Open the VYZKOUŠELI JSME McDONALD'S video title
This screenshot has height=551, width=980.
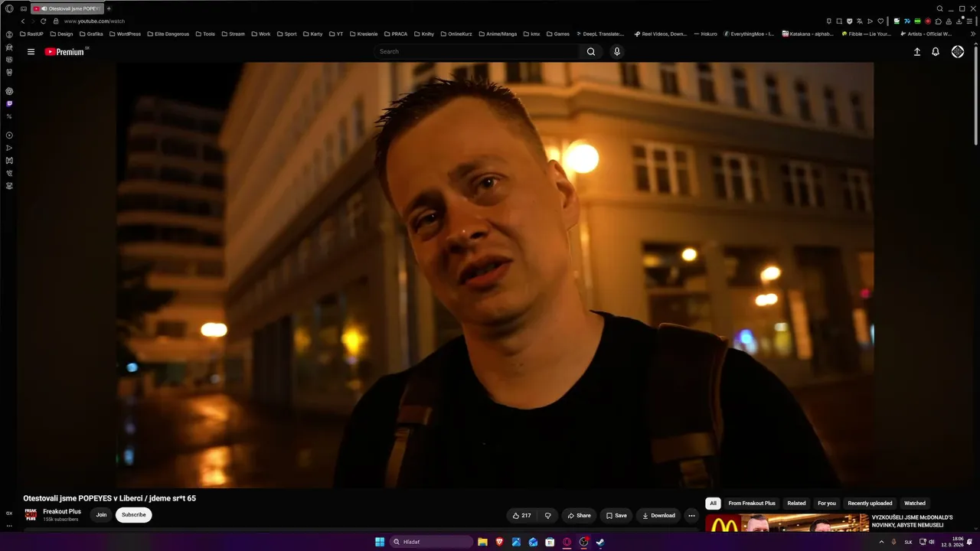(x=912, y=521)
